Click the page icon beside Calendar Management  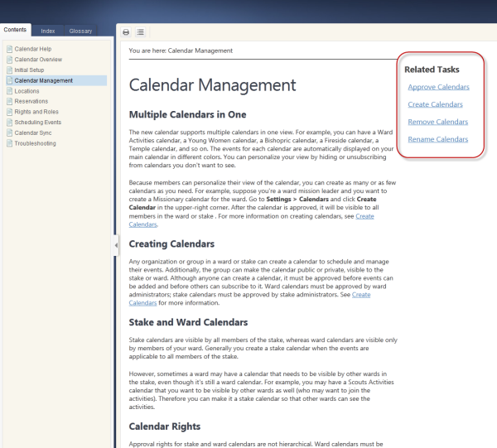[9, 80]
